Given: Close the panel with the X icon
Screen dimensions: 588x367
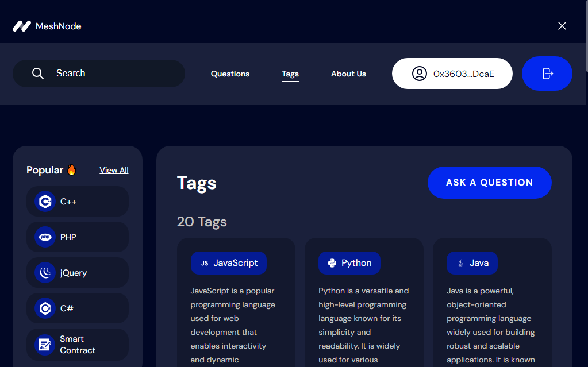Looking at the screenshot, I should tap(562, 26).
